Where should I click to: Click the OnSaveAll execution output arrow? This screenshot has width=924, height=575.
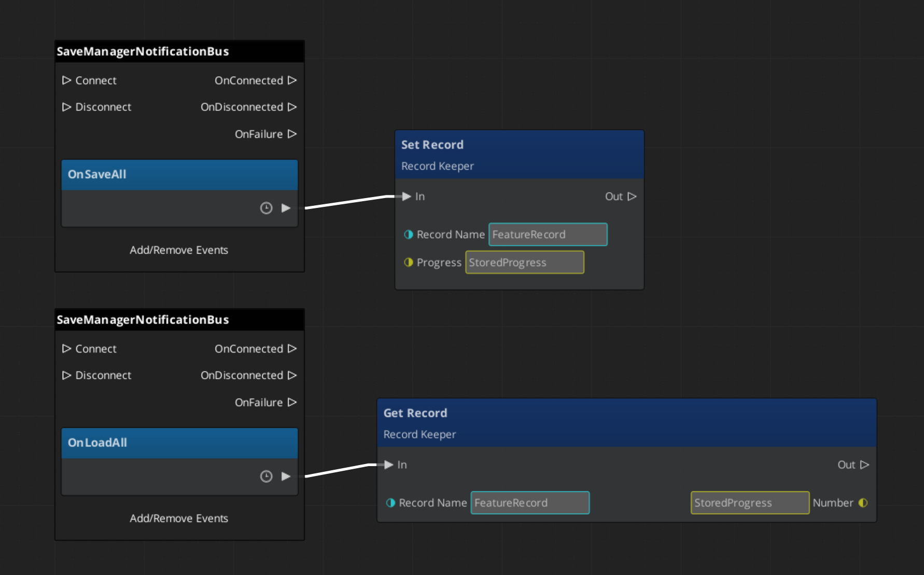pyautogui.click(x=286, y=208)
